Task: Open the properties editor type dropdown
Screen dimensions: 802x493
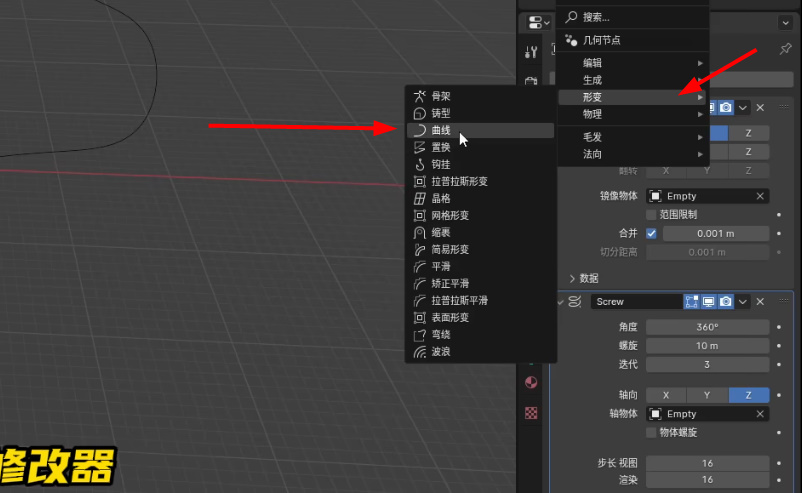Action: (x=538, y=22)
